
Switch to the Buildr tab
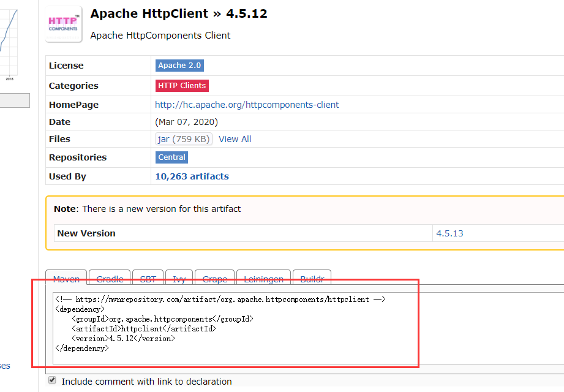312,279
